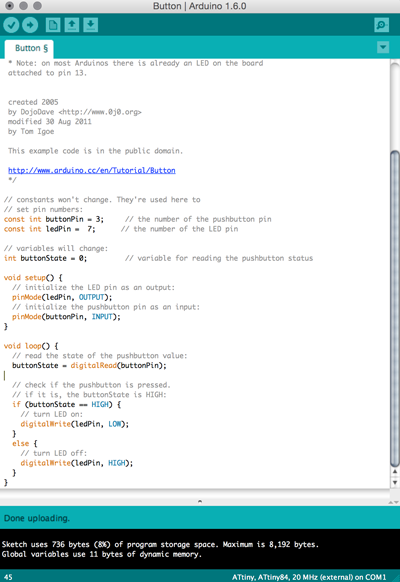Upload sketch with the arrow icon
This screenshot has width=400, height=582.
click(30, 25)
